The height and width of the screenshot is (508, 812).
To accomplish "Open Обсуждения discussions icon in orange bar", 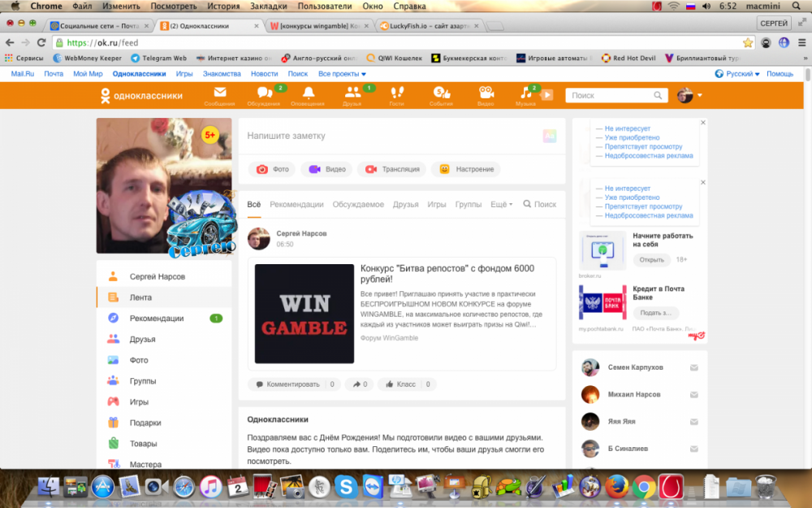I will click(x=264, y=93).
